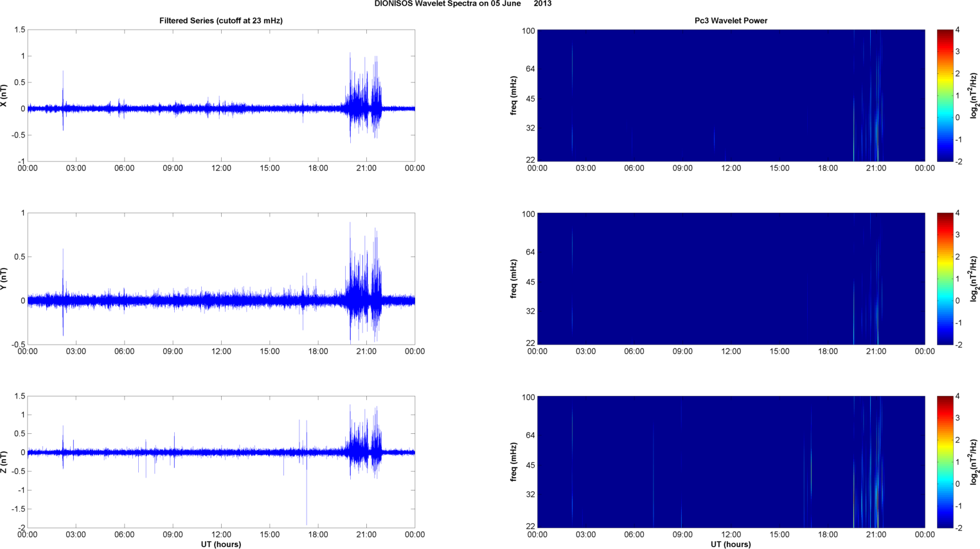Click the '32' frequency tick on bottom spectrogram
Image resolution: width=980 pixels, height=549 pixels.
530,494
